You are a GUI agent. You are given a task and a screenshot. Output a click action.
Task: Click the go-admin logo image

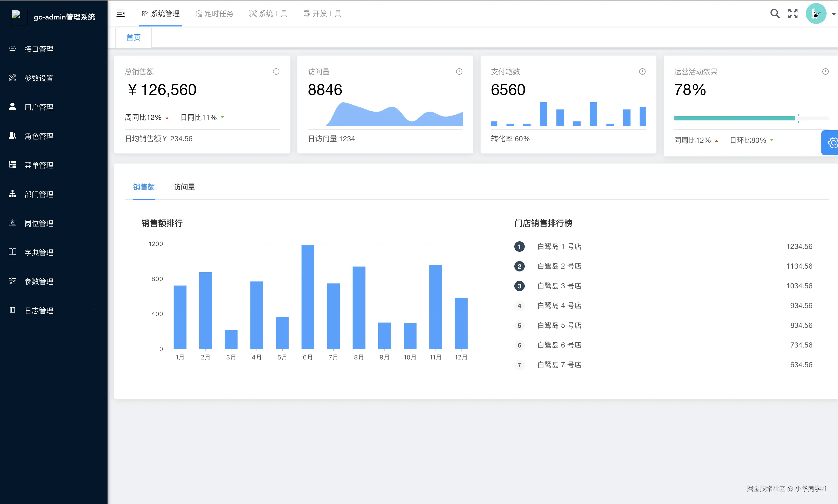click(18, 16)
